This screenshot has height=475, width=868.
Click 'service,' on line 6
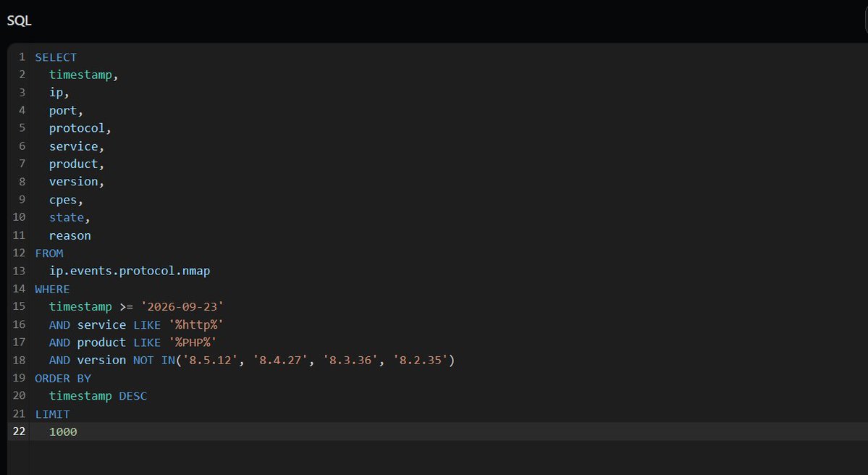pyautogui.click(x=77, y=146)
